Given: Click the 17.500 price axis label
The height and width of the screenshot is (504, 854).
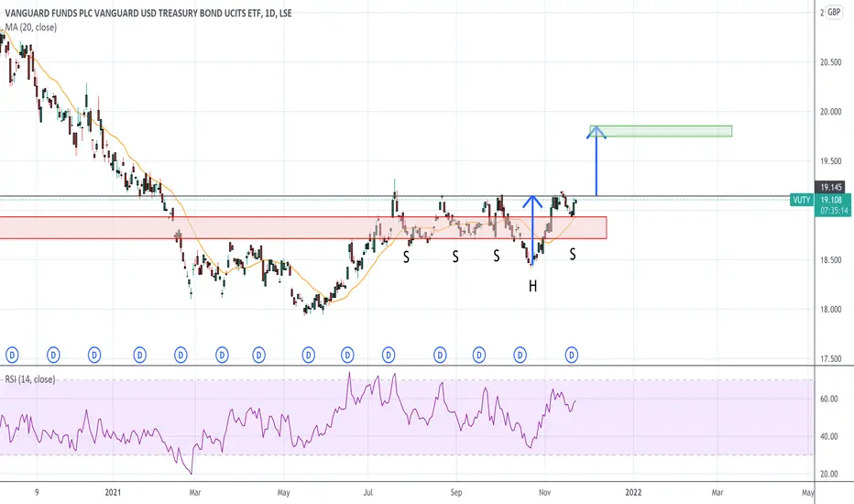Looking at the screenshot, I should click(830, 359).
